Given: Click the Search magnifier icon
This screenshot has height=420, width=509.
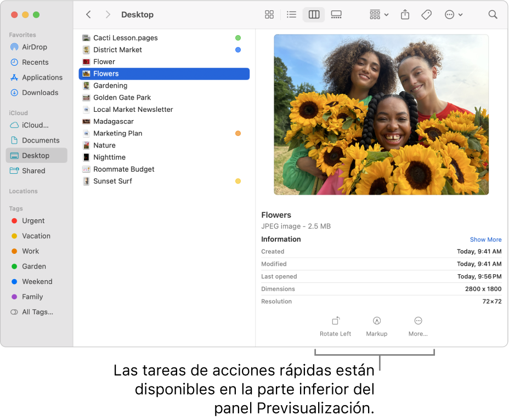Looking at the screenshot, I should point(493,15).
